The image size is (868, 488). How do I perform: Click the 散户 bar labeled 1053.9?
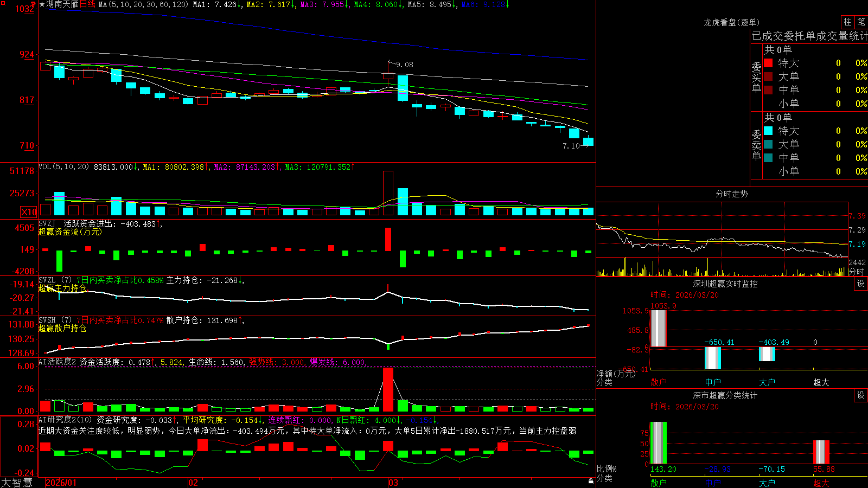pos(659,328)
